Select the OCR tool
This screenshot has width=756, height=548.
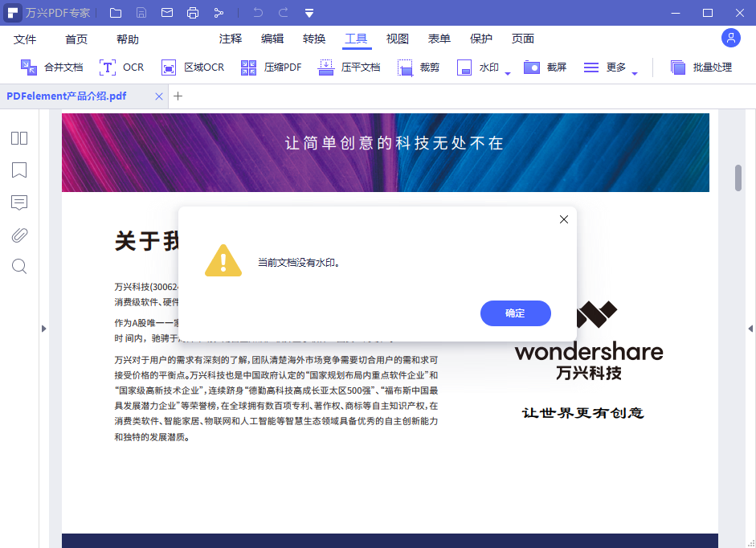[x=122, y=67]
